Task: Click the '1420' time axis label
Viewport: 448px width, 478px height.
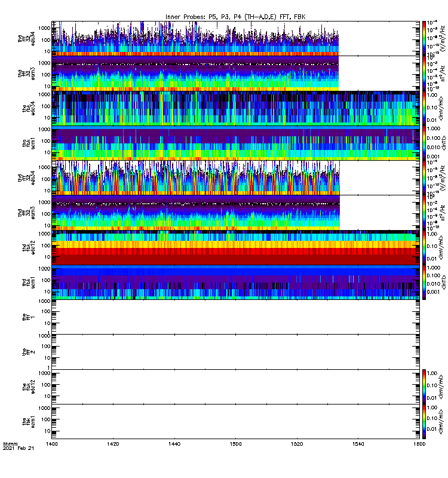Action: click(x=113, y=444)
